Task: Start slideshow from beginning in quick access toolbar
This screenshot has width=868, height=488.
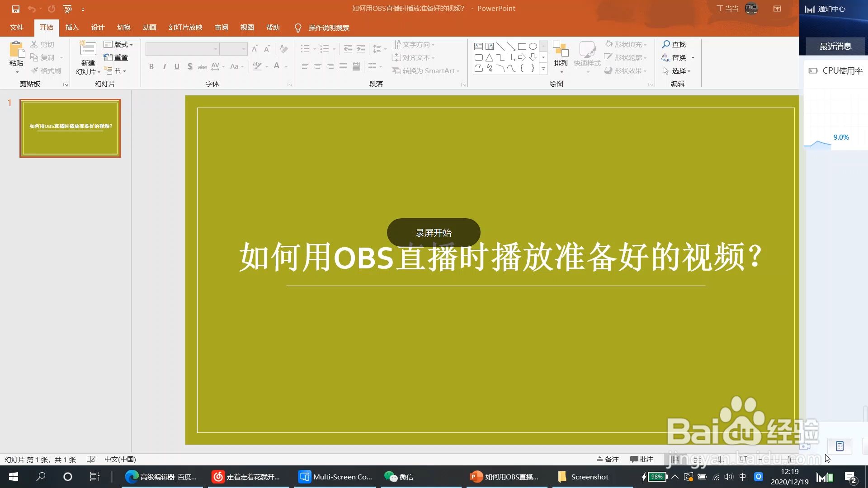Action: point(67,9)
